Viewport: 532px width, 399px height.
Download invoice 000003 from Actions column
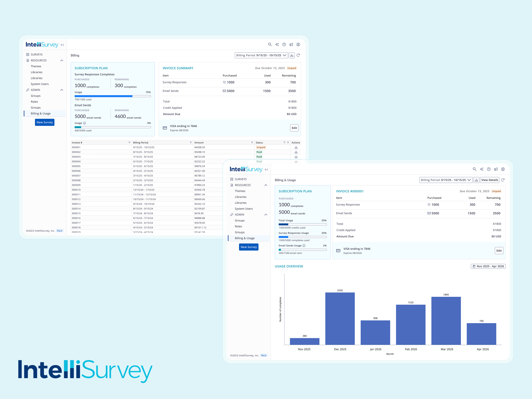296,157
